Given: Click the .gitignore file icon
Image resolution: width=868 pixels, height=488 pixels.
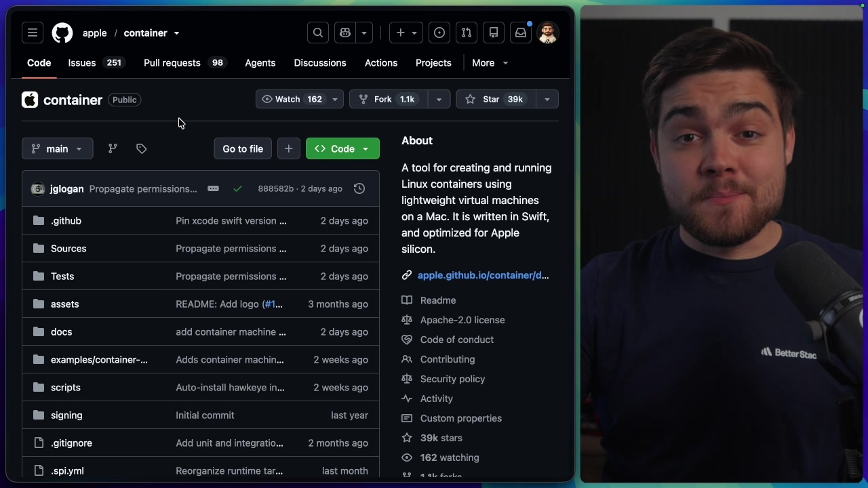Looking at the screenshot, I should pyautogui.click(x=39, y=443).
